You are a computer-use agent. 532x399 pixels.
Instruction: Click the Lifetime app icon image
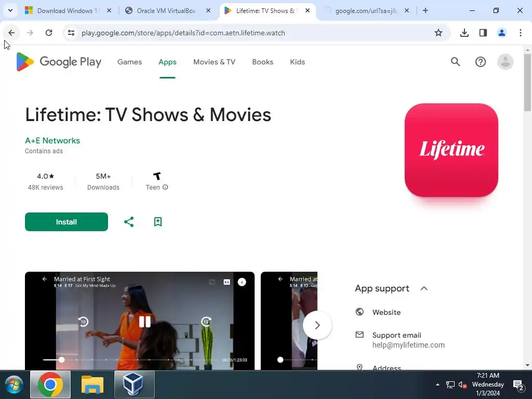pos(451,150)
